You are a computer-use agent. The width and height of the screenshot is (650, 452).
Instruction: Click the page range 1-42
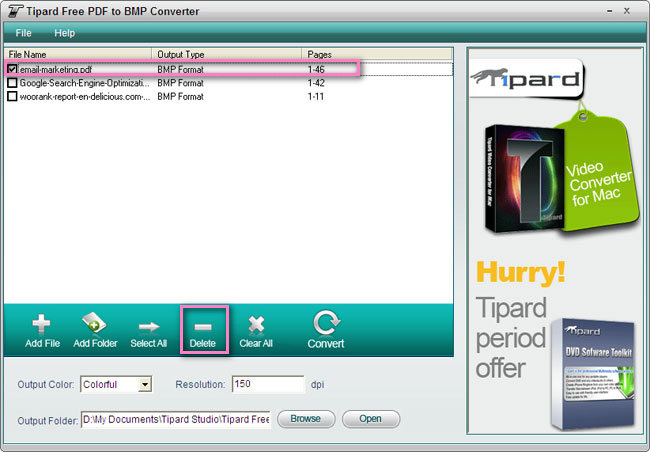316,83
